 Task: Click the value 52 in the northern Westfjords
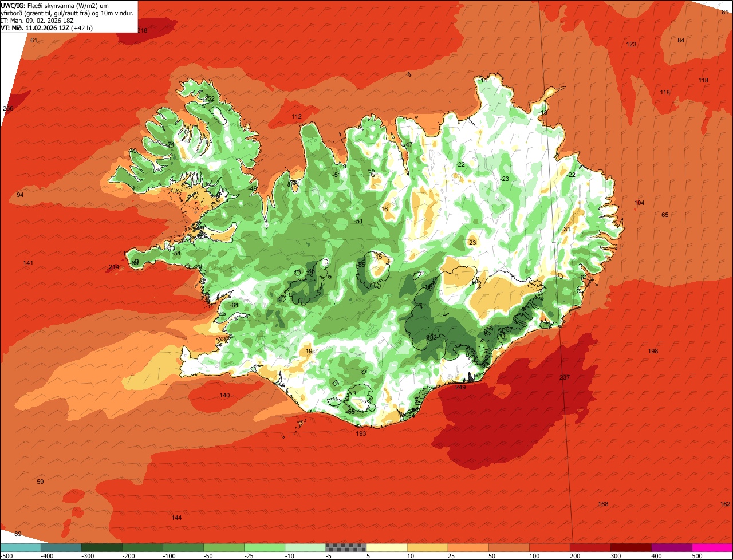pyautogui.click(x=211, y=98)
